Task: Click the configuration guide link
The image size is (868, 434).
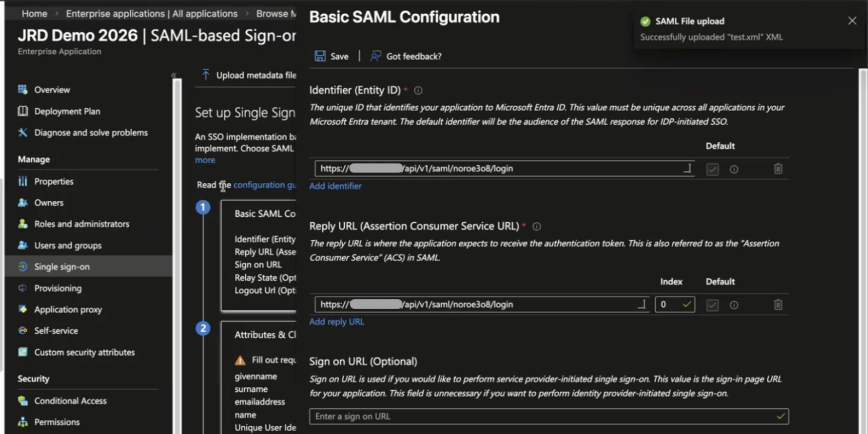Action: (x=264, y=185)
